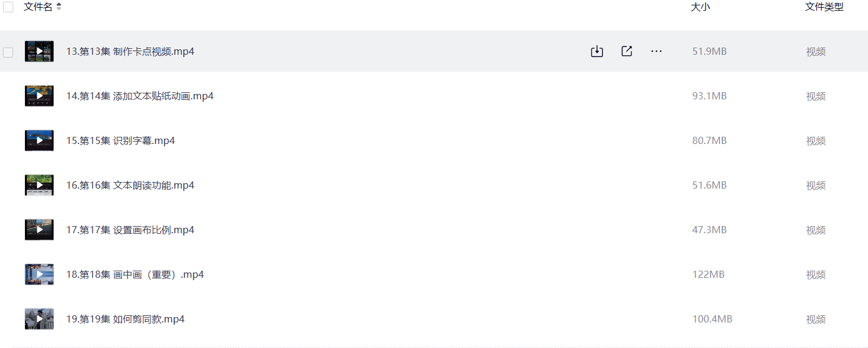Play thumbnail of 添加文本贴纸动画 video
Image resolution: width=868 pixels, height=348 pixels.
coord(39,96)
